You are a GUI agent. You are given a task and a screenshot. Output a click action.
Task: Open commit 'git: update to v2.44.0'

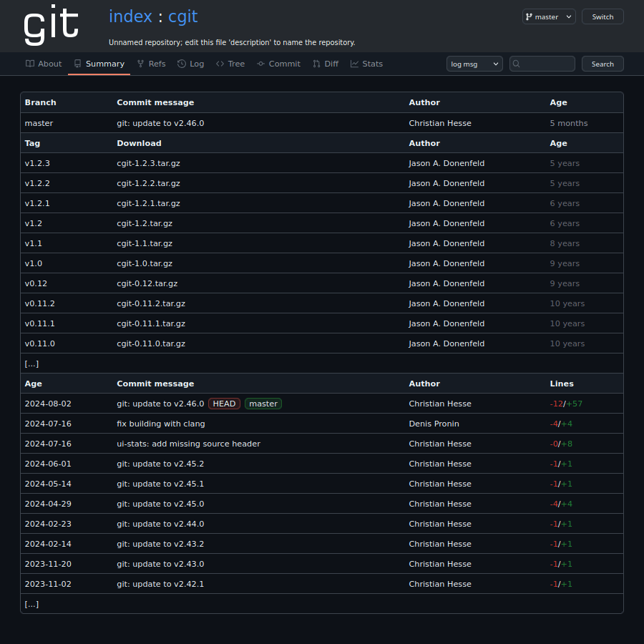[x=160, y=524]
